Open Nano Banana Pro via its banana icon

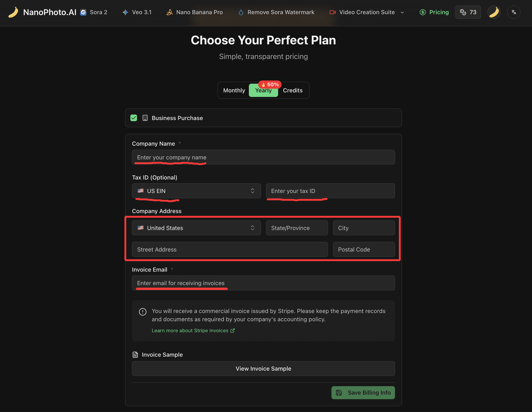click(169, 12)
